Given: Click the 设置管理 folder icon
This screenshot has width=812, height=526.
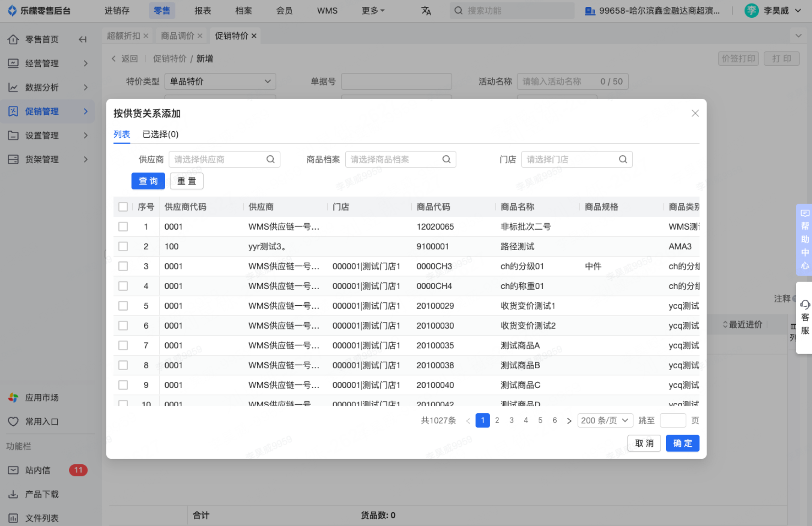Looking at the screenshot, I should pyautogui.click(x=13, y=135).
